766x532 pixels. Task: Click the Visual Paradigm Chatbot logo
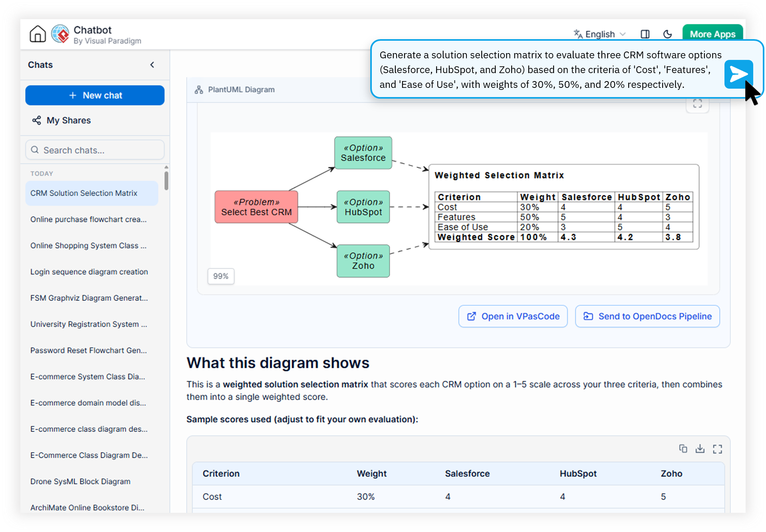click(60, 34)
